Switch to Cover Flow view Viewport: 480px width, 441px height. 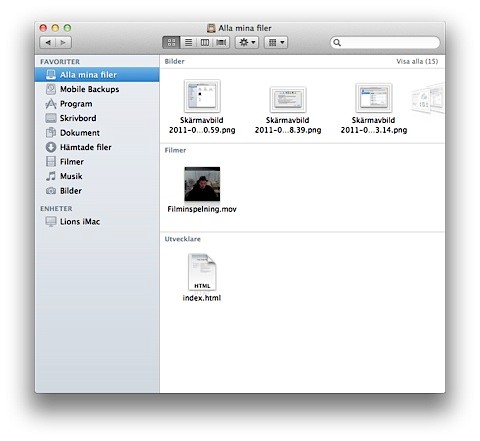click(x=221, y=42)
